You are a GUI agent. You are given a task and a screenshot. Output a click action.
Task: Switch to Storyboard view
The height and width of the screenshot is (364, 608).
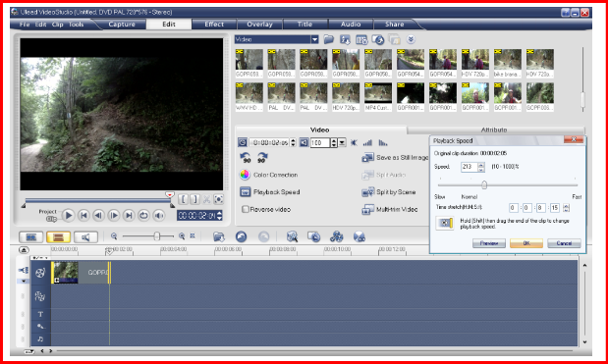point(31,237)
